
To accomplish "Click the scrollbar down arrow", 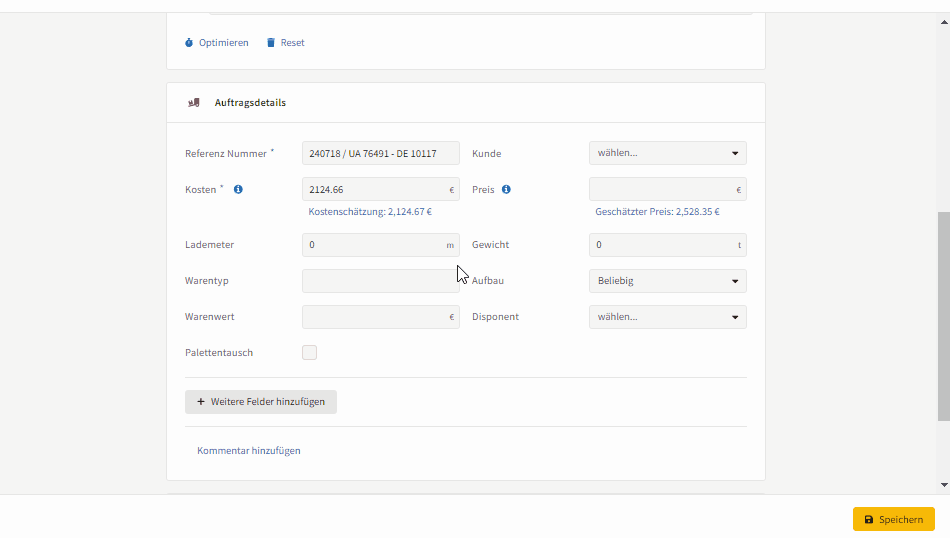I will (x=944, y=485).
